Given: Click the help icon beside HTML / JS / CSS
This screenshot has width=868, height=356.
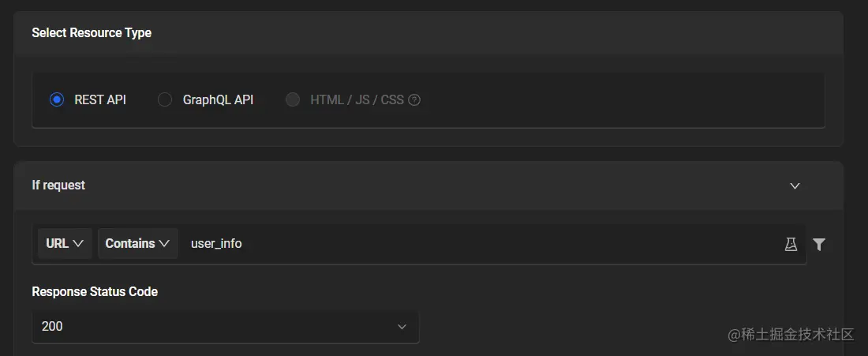Looking at the screenshot, I should (x=414, y=100).
